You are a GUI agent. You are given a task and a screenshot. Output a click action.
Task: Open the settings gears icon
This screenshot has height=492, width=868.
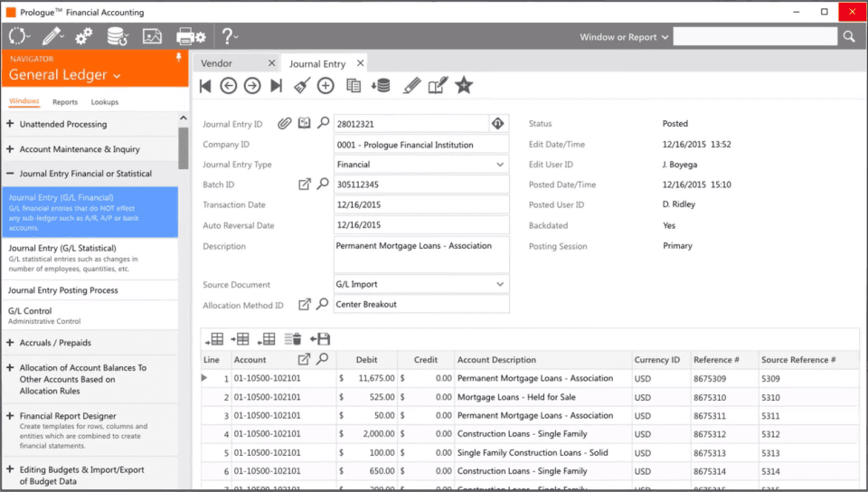coord(84,36)
